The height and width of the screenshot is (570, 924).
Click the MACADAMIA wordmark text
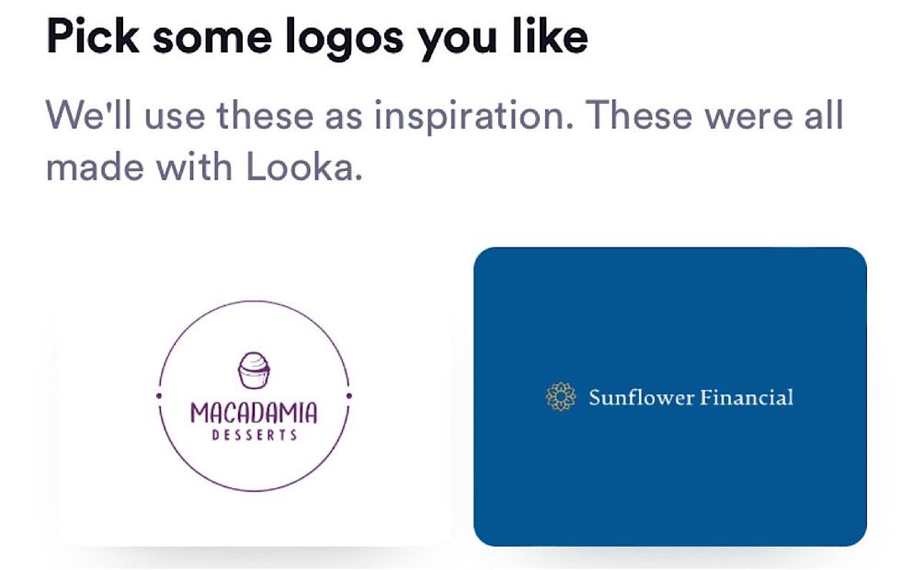(x=254, y=414)
